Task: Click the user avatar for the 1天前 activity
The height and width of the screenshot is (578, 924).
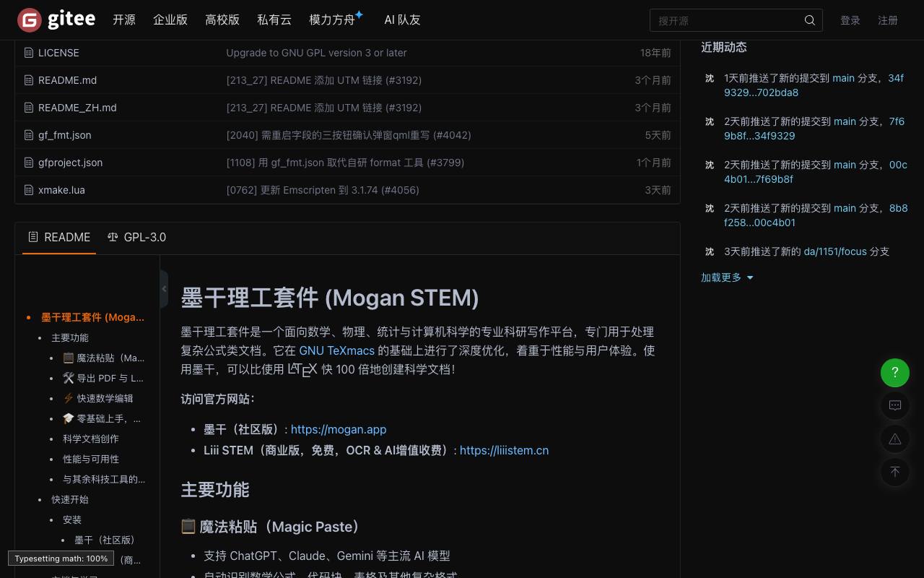Action: [x=710, y=78]
